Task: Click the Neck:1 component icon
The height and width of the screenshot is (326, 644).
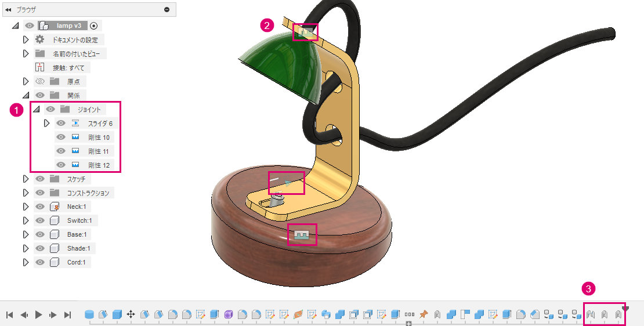Action: (x=54, y=207)
